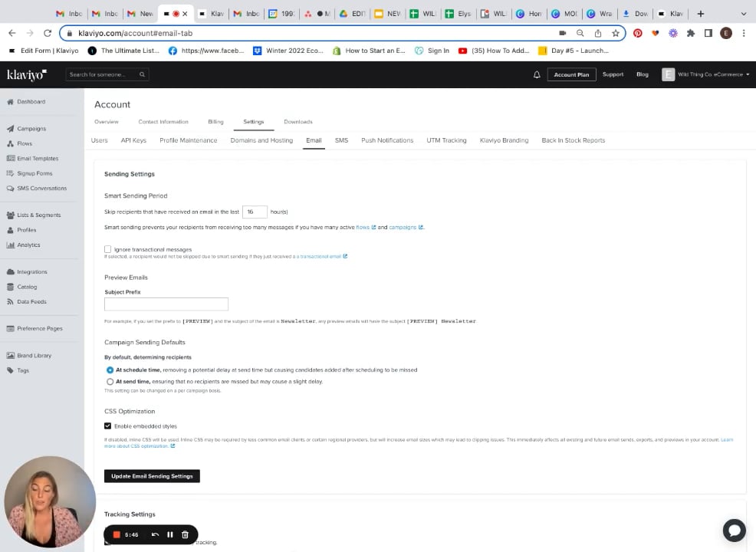Open SMS Conversations in sidebar

coord(37,189)
